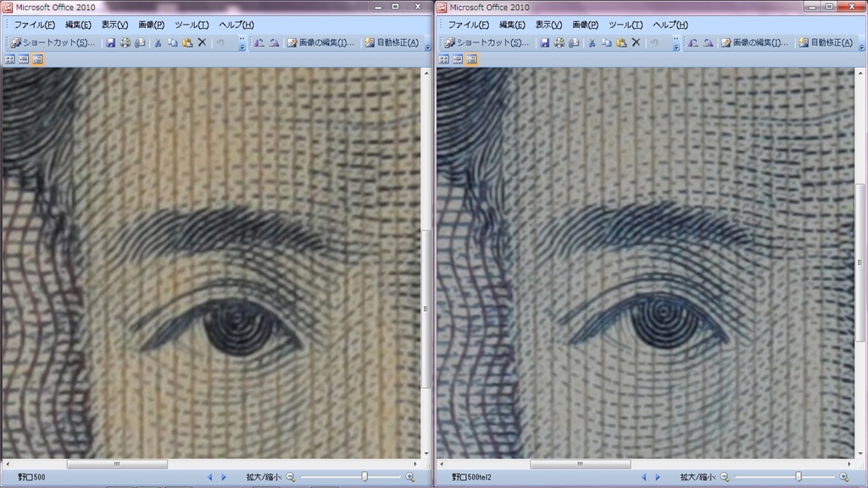This screenshot has height=488, width=868.
Task: Switch right window to thumbnail view
Action: click(x=444, y=59)
